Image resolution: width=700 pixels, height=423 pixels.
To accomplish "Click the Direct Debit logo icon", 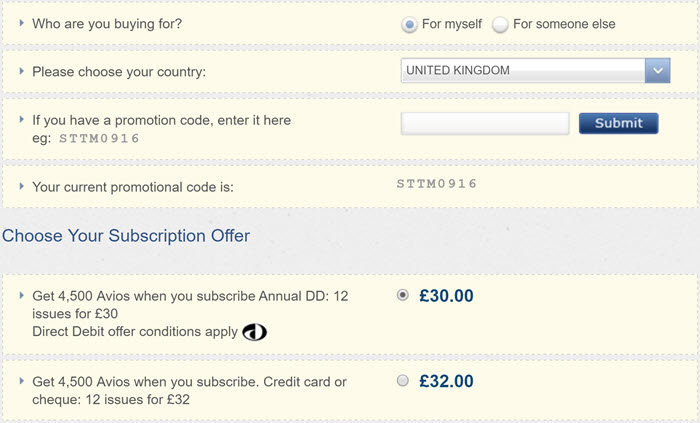I will (x=254, y=332).
